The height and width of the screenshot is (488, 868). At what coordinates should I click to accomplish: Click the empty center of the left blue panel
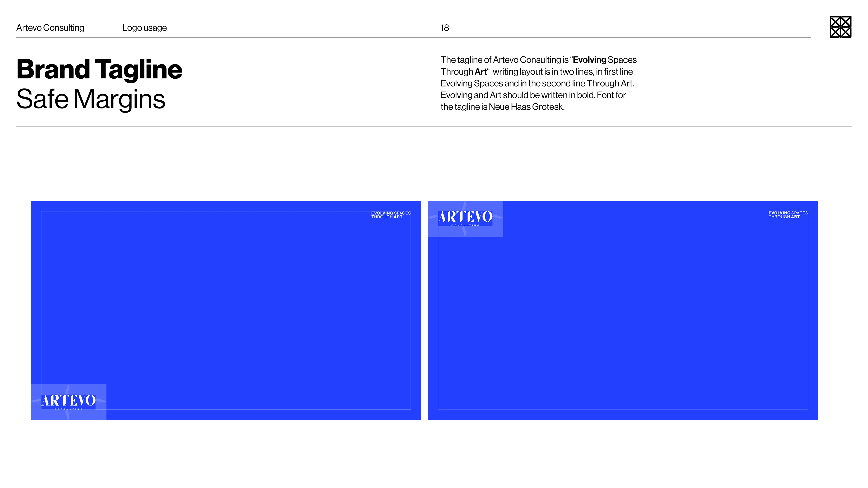[x=226, y=310]
